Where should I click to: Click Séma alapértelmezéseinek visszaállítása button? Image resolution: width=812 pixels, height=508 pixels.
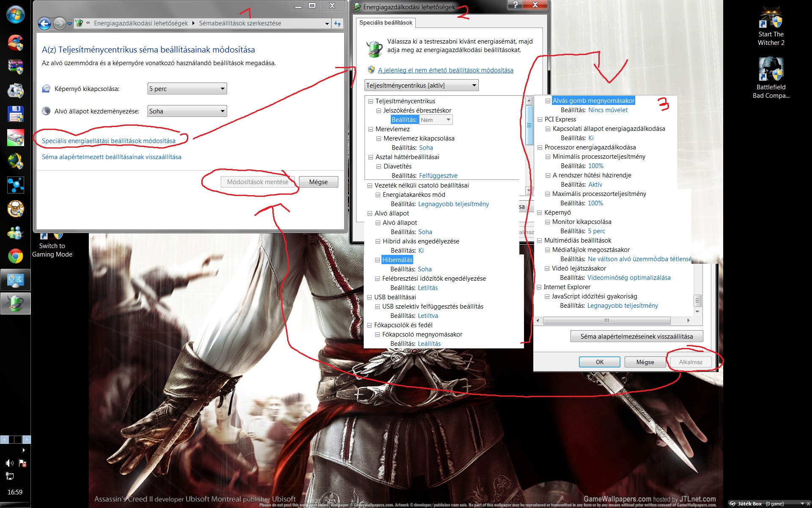point(636,337)
